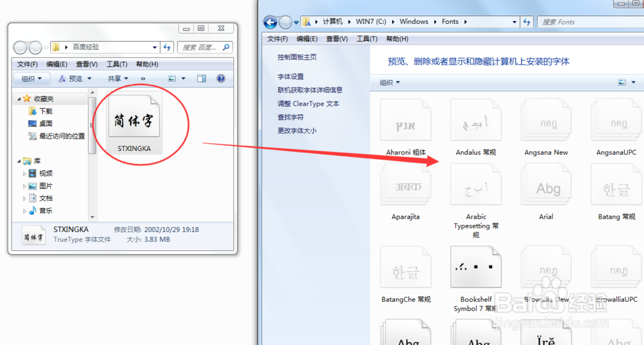Open 组织 dropdown in Fonts window

390,83
